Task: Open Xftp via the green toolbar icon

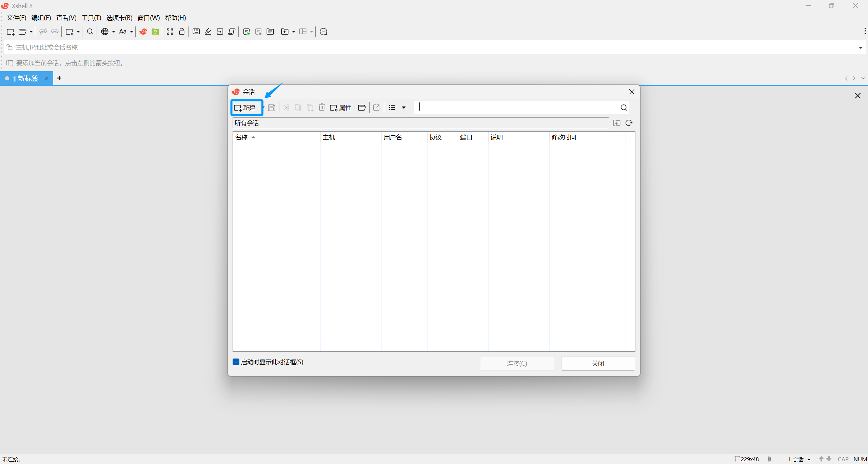Action: [155, 32]
